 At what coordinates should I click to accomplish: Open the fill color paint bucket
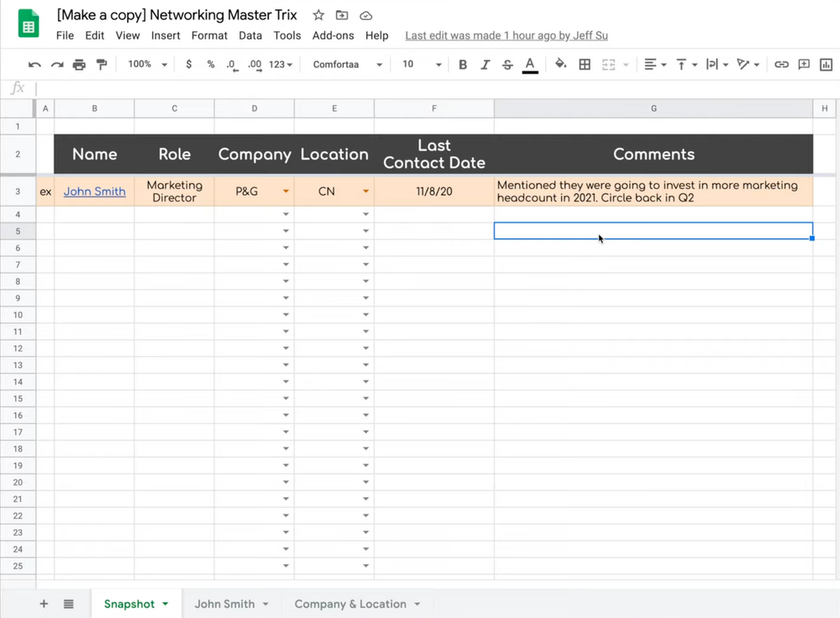click(x=560, y=65)
